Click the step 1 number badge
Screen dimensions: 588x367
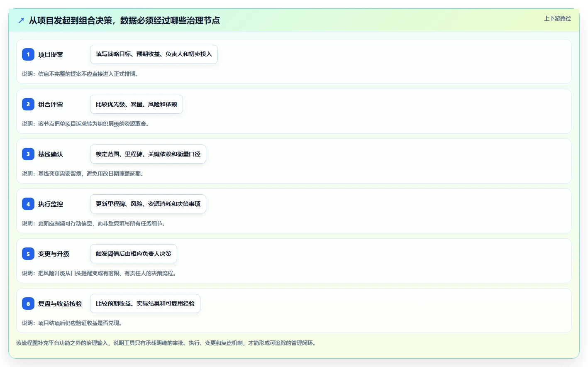[x=28, y=54]
